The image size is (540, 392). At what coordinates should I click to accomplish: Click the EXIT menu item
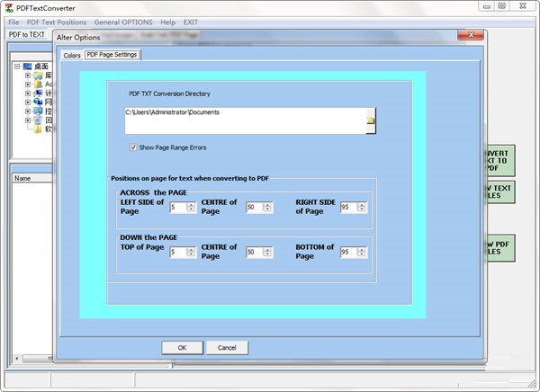coord(191,22)
